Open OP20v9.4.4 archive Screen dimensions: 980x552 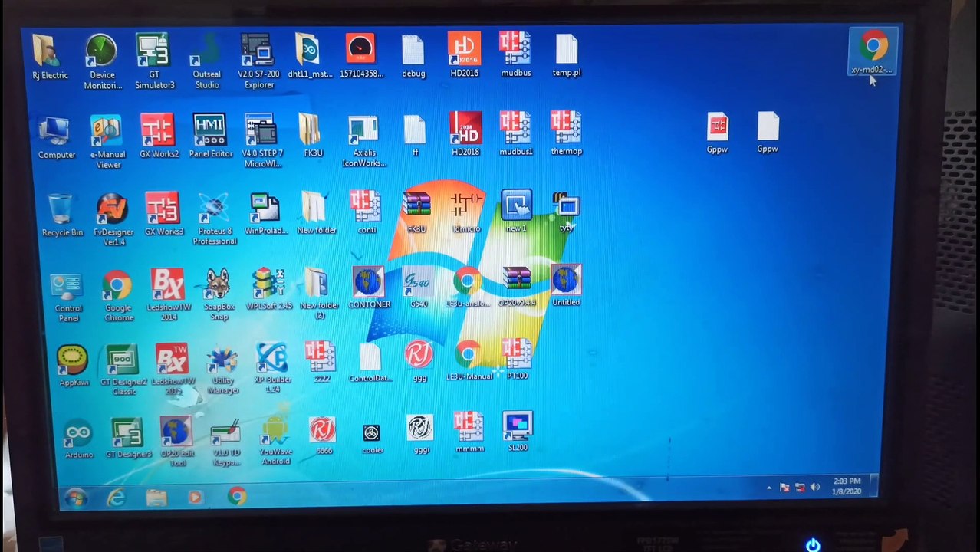[x=516, y=287]
